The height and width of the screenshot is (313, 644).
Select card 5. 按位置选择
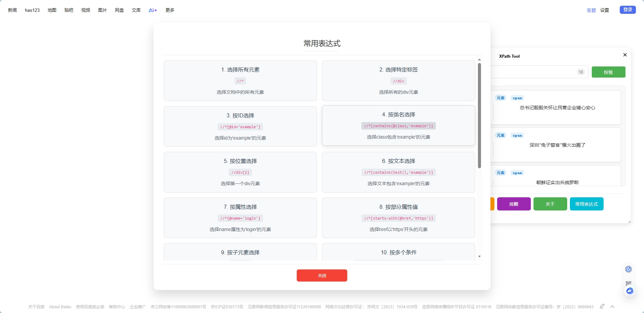[240, 172]
